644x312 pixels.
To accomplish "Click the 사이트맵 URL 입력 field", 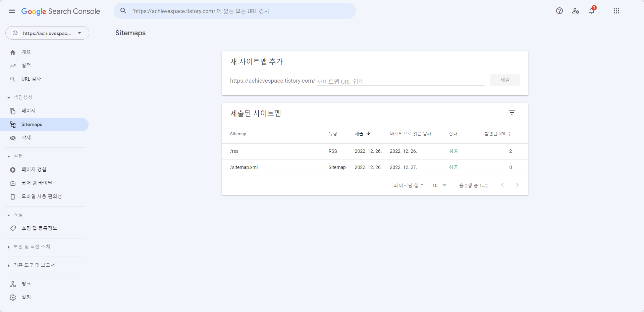I will pos(401,81).
